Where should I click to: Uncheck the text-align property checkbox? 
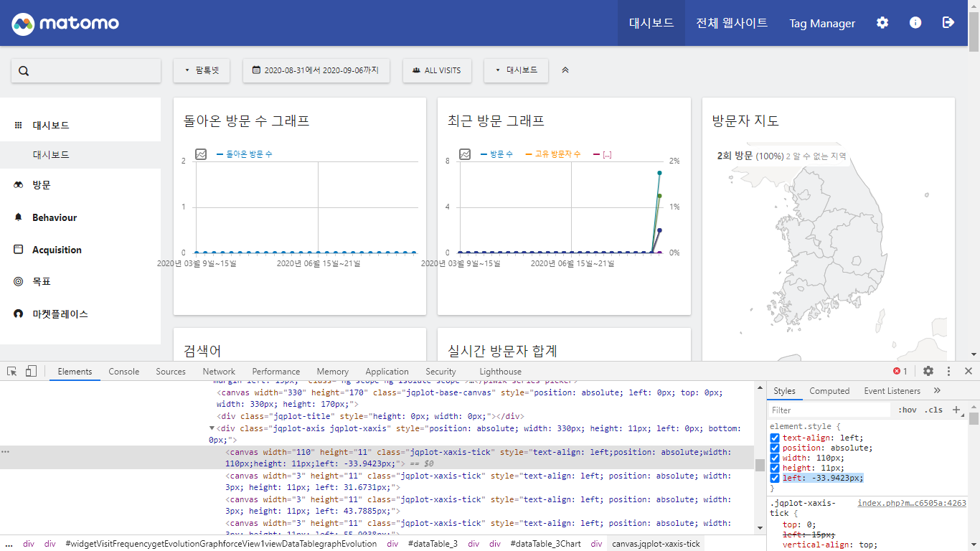pos(775,438)
